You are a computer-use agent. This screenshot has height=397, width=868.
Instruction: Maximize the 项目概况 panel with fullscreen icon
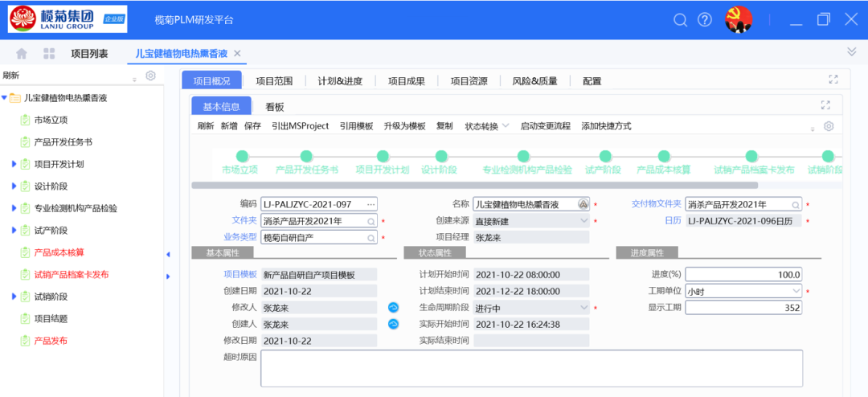pyautogui.click(x=833, y=80)
